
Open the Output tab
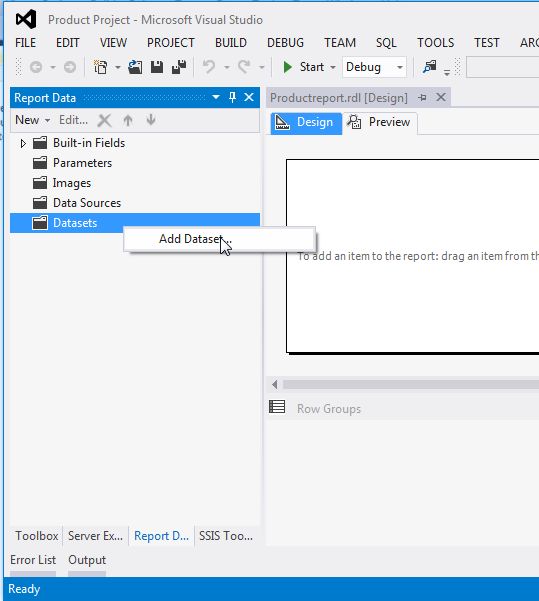click(x=87, y=560)
